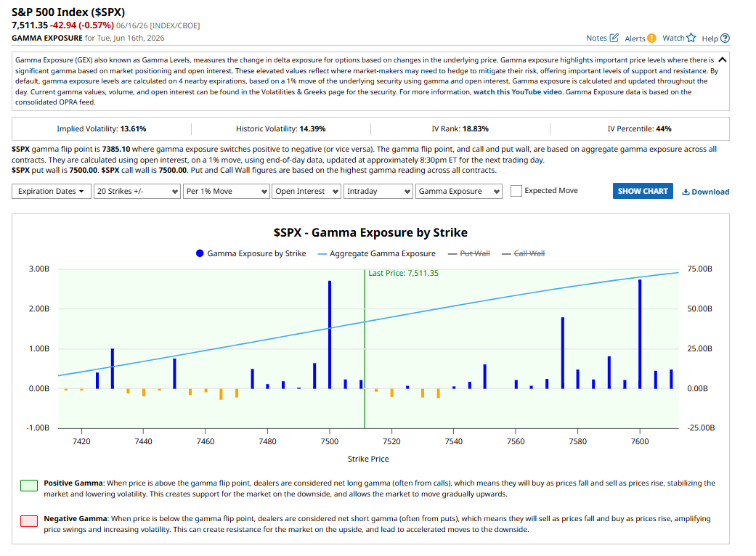Screen dimensions: 756x556
Task: Click the Watch star icon
Action: (x=691, y=38)
